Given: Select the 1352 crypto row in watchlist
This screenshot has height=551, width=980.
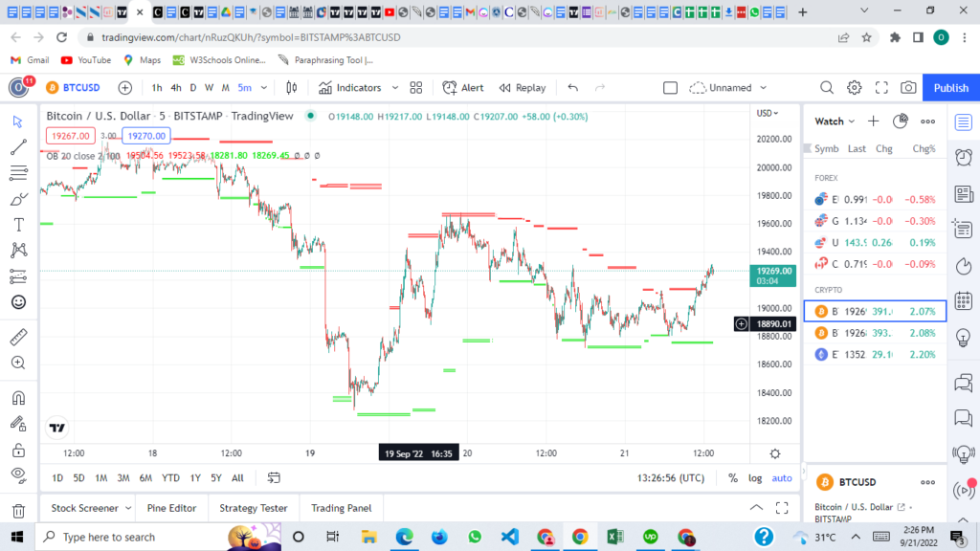Looking at the screenshot, I should point(875,354).
